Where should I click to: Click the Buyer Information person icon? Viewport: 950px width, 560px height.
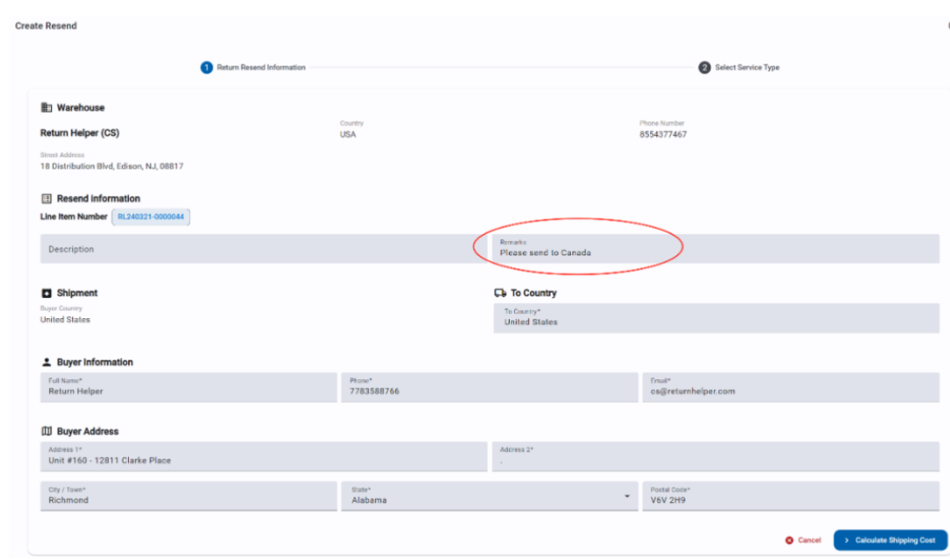47,362
